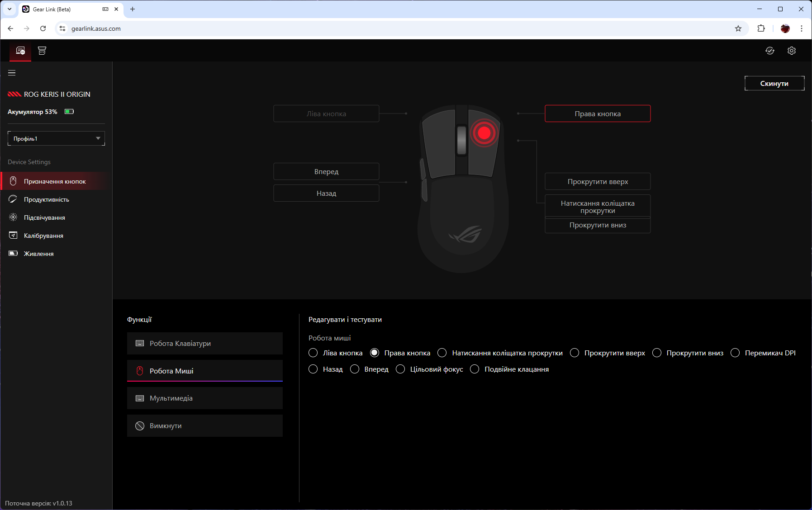Open the store icon in top bar

[42, 51]
